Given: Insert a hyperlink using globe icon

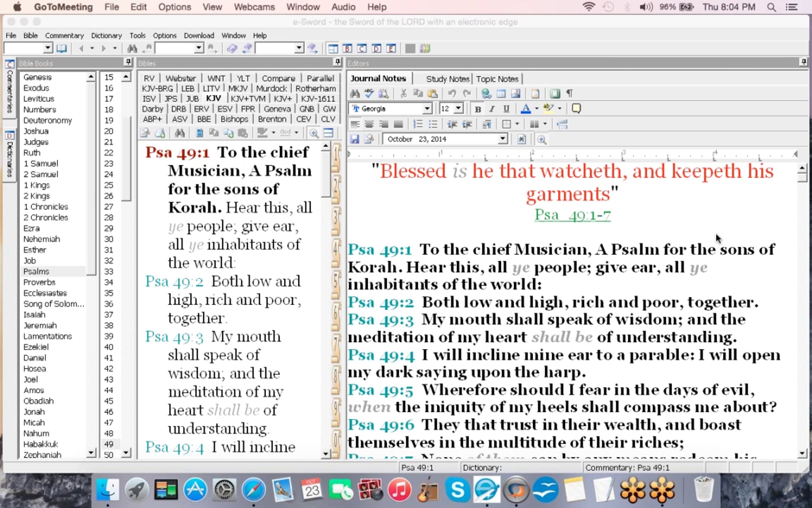Looking at the screenshot, I should (486, 93).
